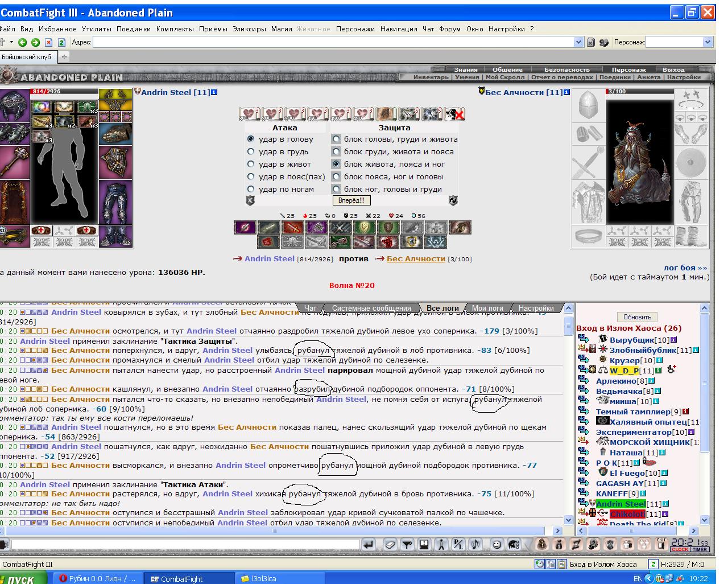
Task: Open the Персонаж dropdown list
Action: (708, 42)
